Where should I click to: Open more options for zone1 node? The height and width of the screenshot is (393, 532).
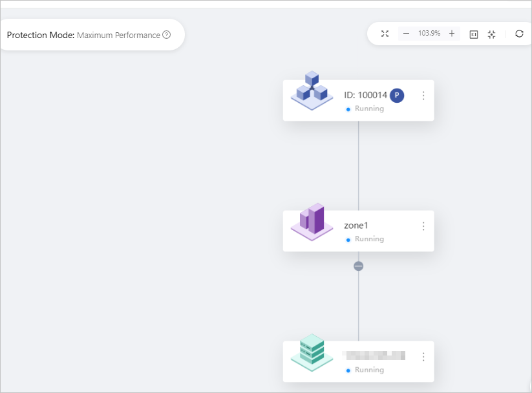[423, 226]
